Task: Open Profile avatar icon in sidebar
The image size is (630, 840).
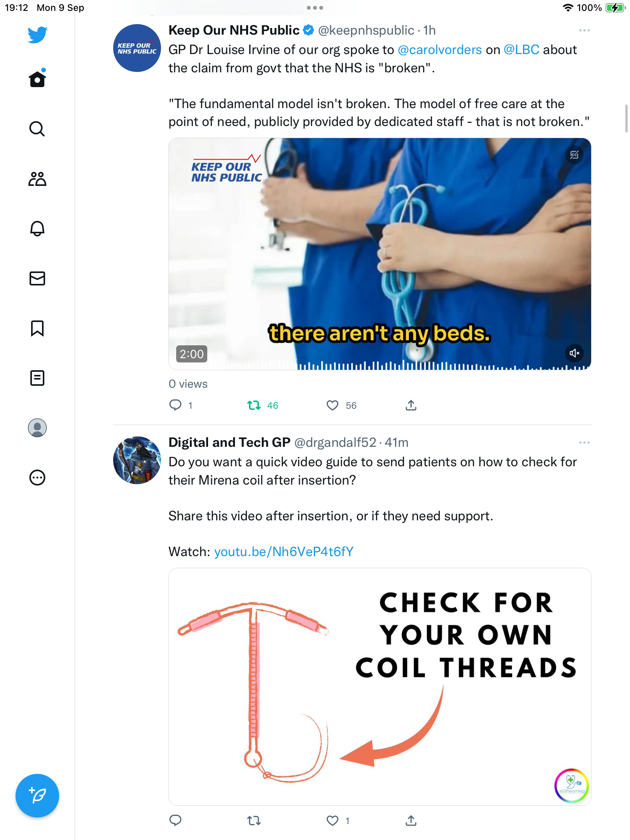Action: click(37, 428)
